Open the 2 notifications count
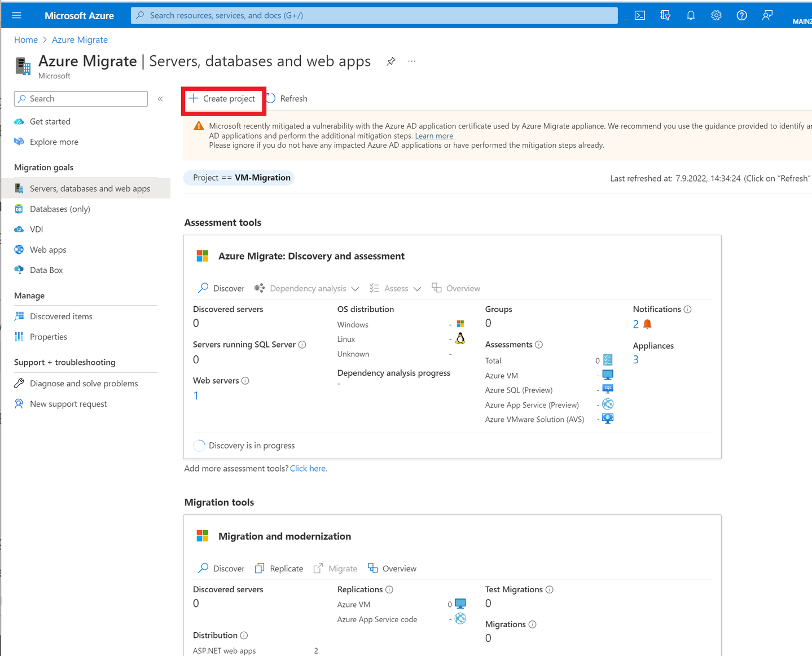The image size is (812, 656). click(x=636, y=324)
